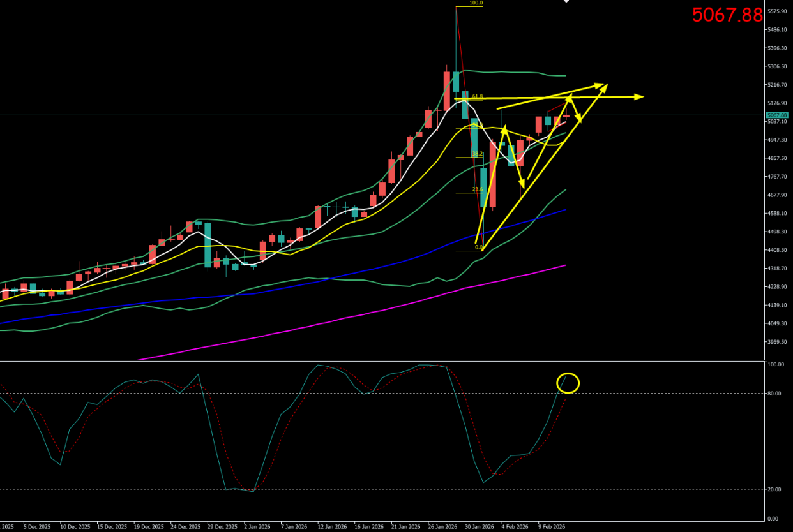793x532 pixels.
Task: Click the teal current price tag on axis
Action: [x=778, y=115]
